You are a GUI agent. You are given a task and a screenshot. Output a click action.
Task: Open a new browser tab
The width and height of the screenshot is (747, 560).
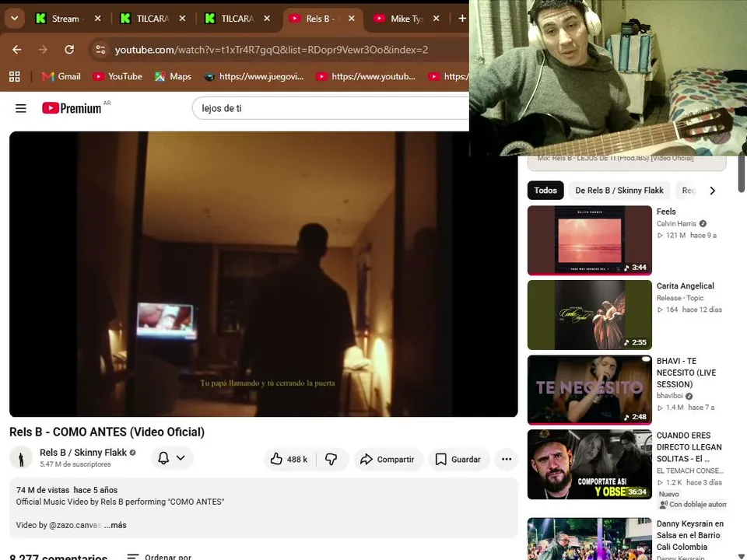pos(461,19)
